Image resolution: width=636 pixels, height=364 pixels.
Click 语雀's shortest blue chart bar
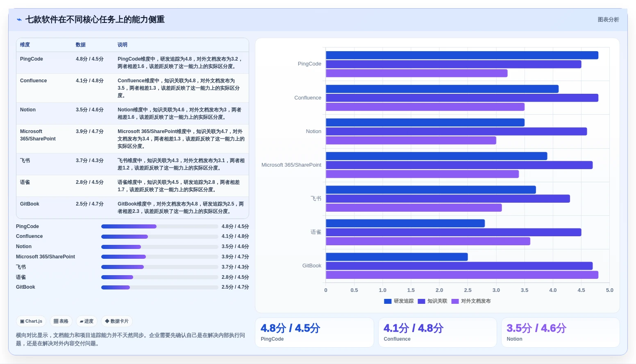(x=405, y=223)
